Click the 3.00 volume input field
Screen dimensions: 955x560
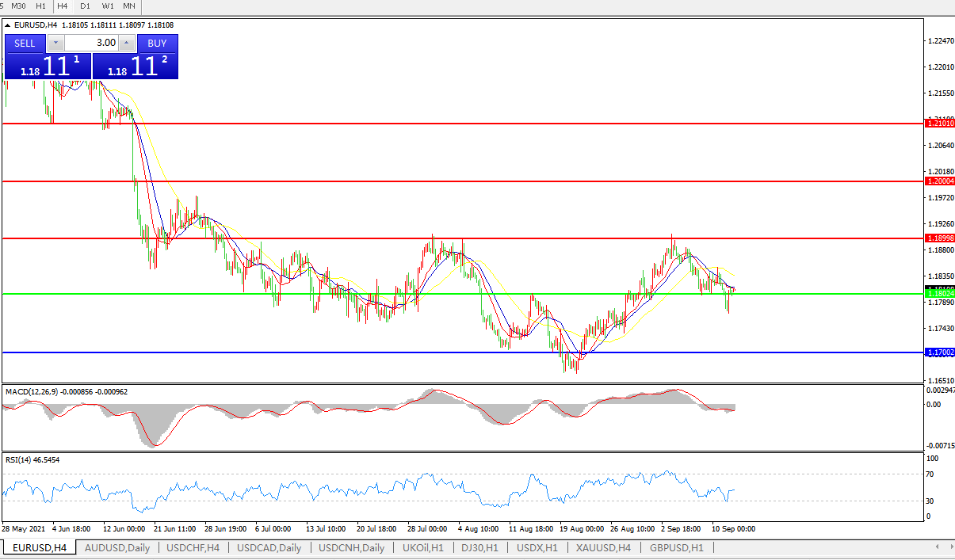click(90, 43)
